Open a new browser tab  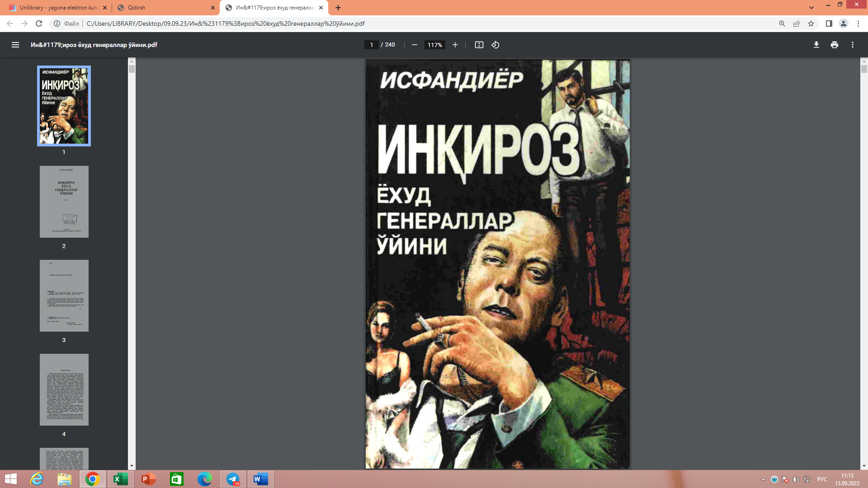coord(338,8)
